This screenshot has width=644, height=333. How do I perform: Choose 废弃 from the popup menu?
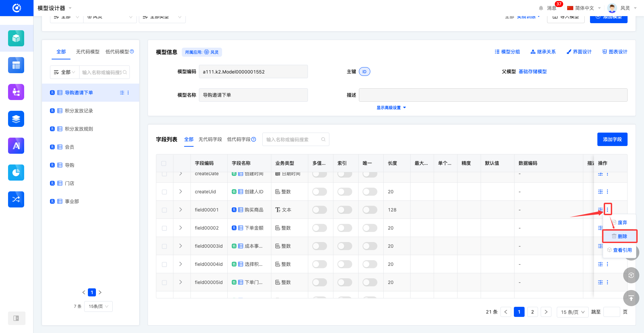[619, 223]
